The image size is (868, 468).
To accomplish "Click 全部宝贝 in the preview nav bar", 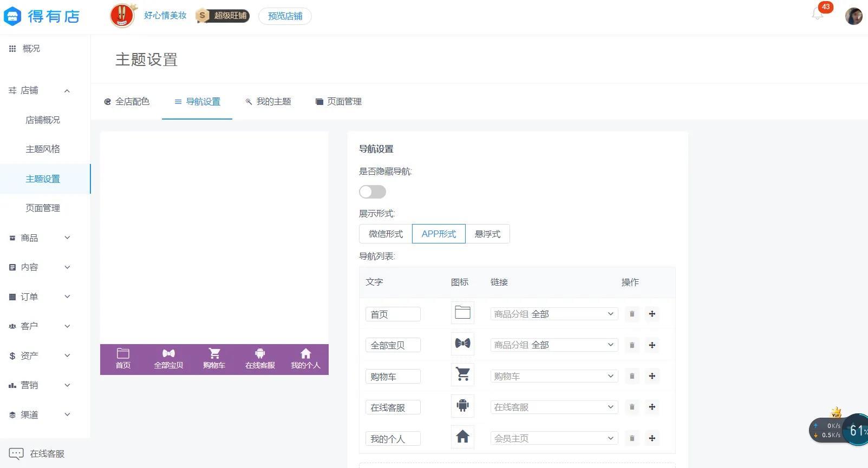I will click(x=168, y=359).
